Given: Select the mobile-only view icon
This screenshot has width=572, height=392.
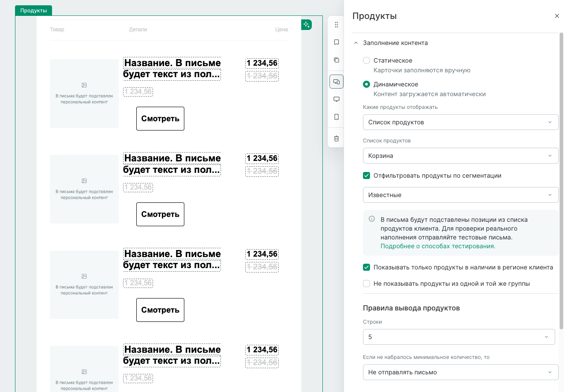Looking at the screenshot, I should tap(336, 117).
